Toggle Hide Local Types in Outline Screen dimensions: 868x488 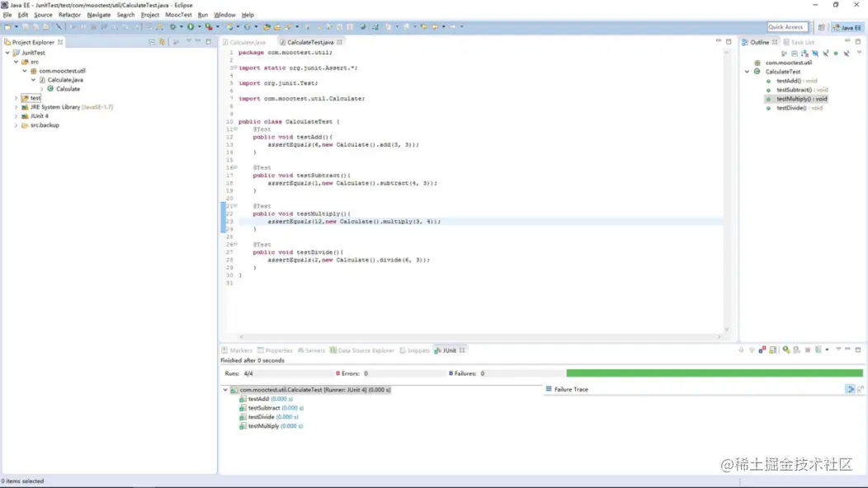click(847, 53)
